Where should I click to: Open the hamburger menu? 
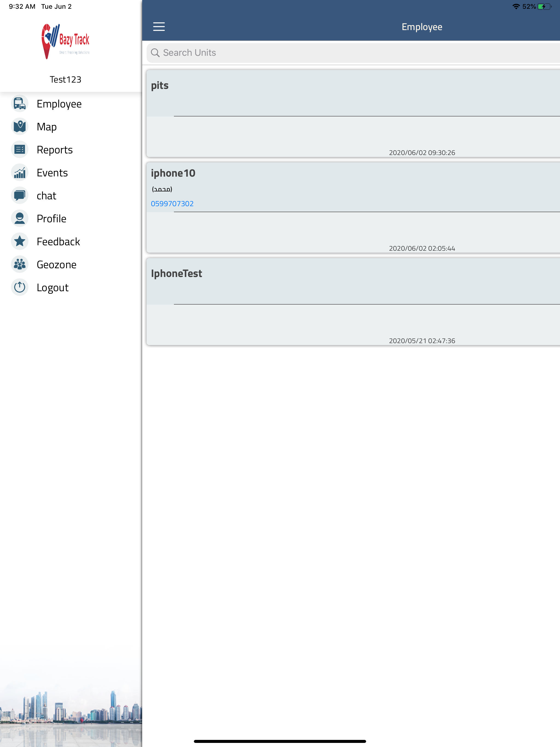pos(159,27)
